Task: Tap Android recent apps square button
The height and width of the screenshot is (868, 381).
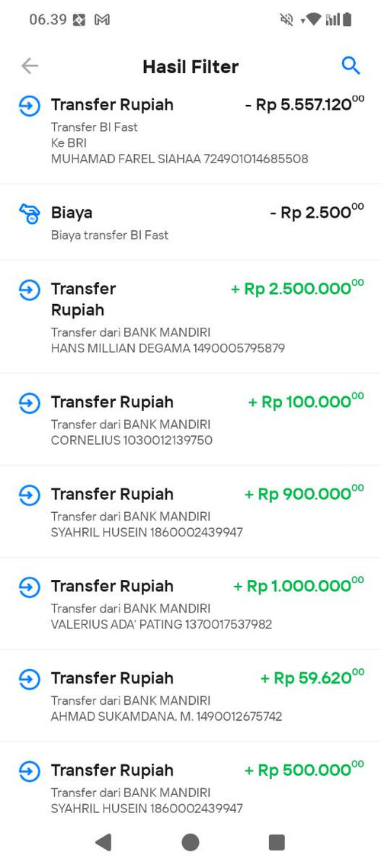Action: coord(277,842)
